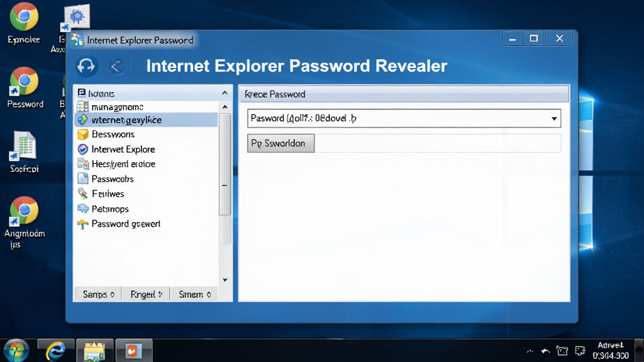Select the Passwcolrs list entry
644x362 pixels.
click(x=146, y=179)
